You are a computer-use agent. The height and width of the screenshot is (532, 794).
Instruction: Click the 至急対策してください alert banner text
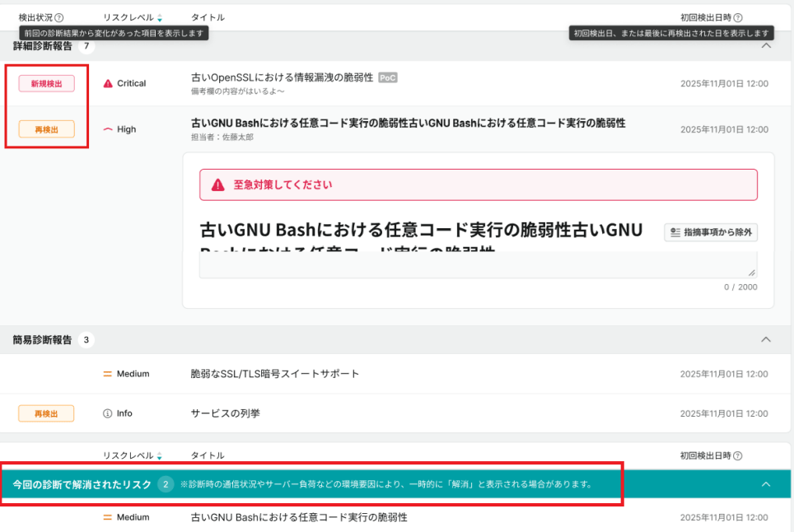[x=283, y=184]
